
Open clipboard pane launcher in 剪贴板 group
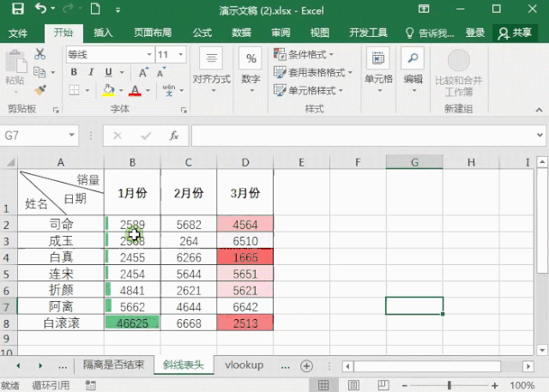point(56,110)
